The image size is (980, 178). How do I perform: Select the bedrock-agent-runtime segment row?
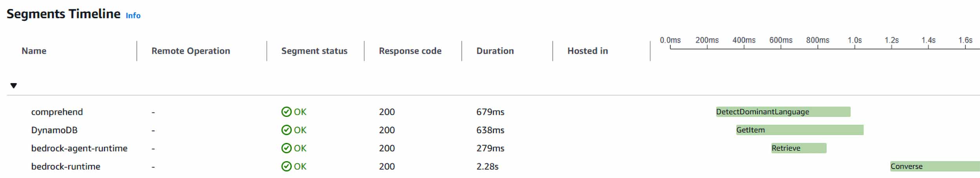coord(493,148)
